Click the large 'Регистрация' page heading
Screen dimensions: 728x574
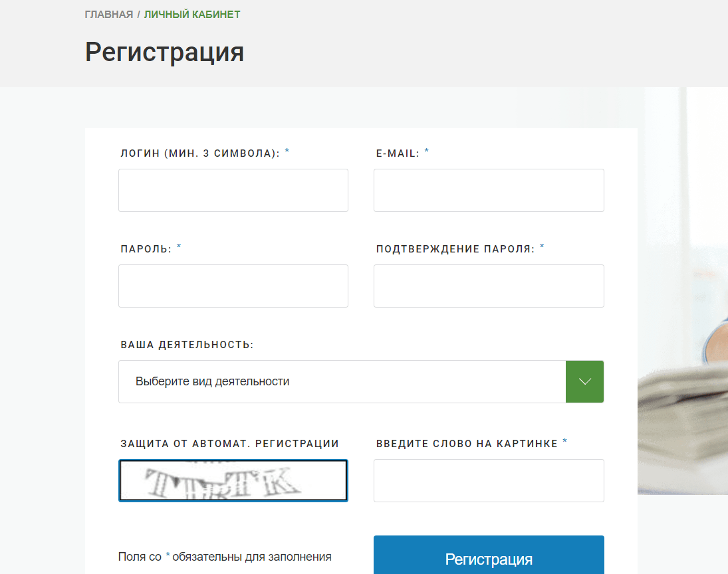coord(164,52)
